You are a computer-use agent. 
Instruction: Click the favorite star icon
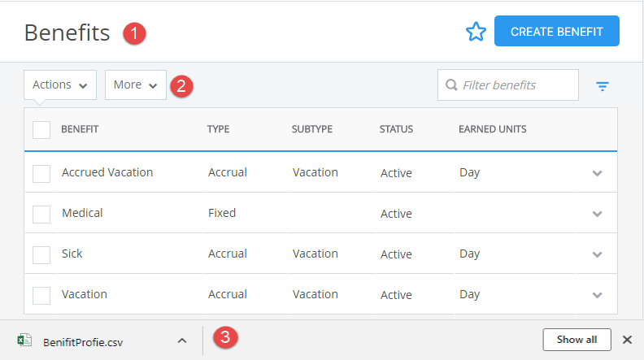[476, 32]
